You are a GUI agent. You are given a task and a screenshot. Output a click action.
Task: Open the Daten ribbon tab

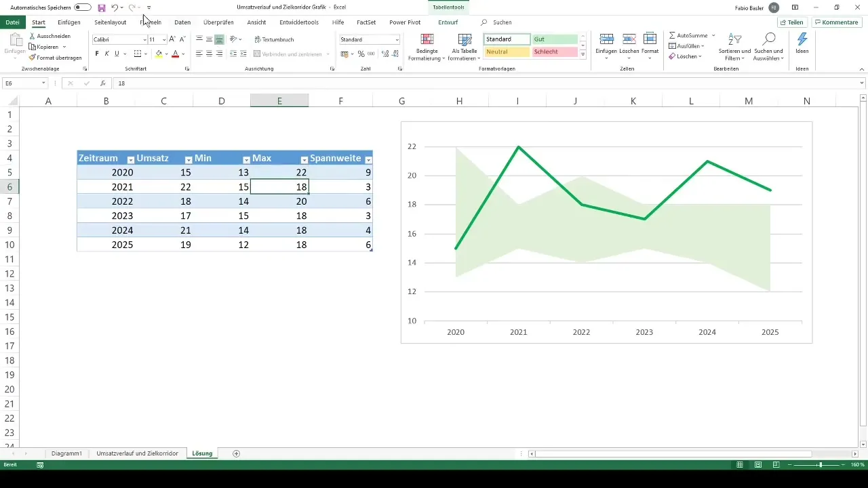(182, 22)
